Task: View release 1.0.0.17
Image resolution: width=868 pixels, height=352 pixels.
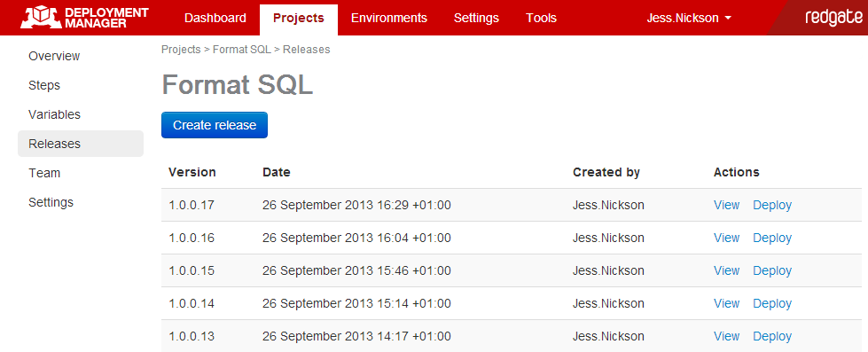Action: coord(726,205)
